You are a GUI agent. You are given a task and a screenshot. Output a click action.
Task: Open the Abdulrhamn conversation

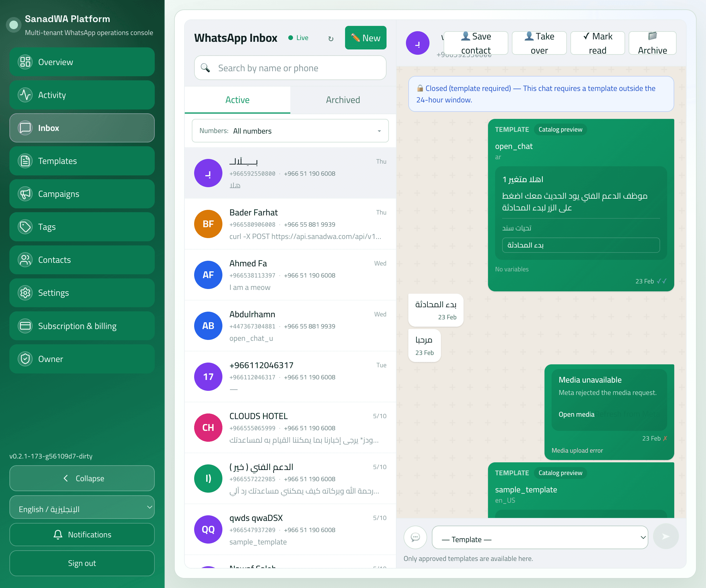click(x=290, y=325)
